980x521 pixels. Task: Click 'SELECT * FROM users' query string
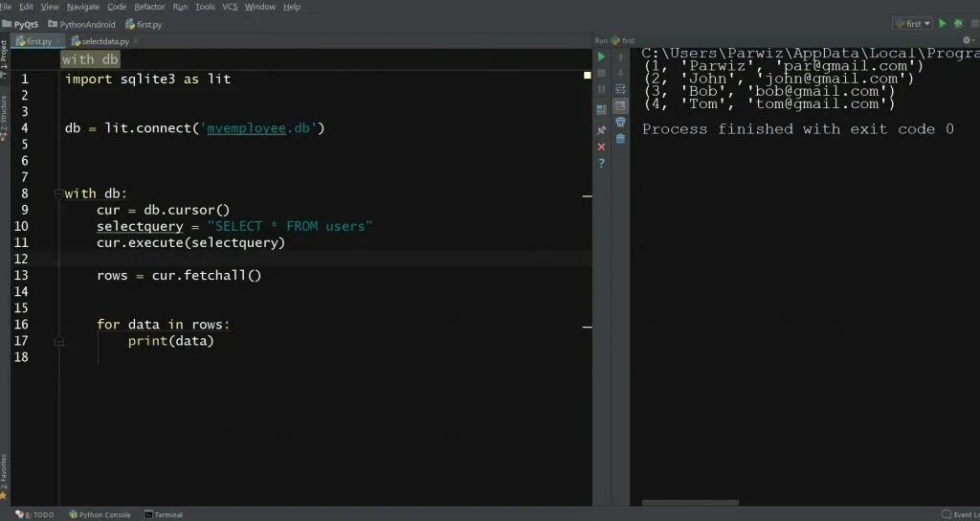(x=290, y=226)
